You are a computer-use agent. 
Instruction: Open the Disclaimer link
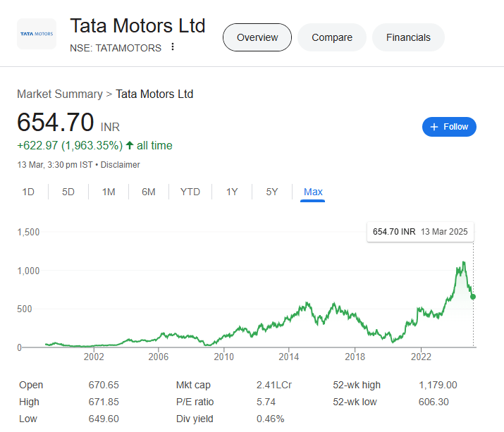121,165
